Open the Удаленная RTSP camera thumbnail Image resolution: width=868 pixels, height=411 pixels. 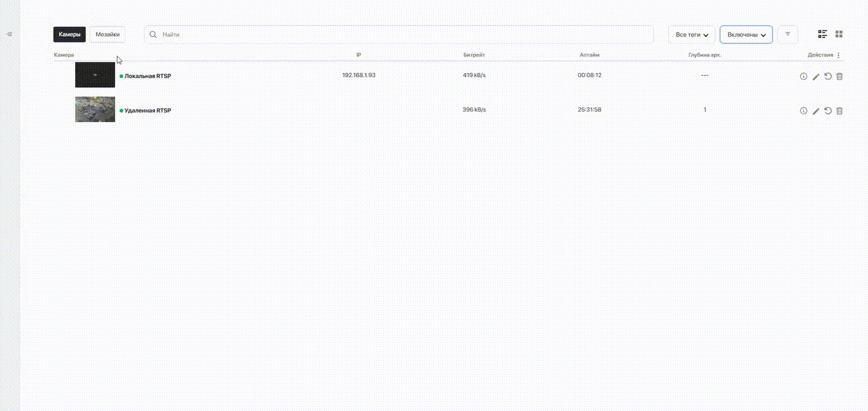(95, 109)
